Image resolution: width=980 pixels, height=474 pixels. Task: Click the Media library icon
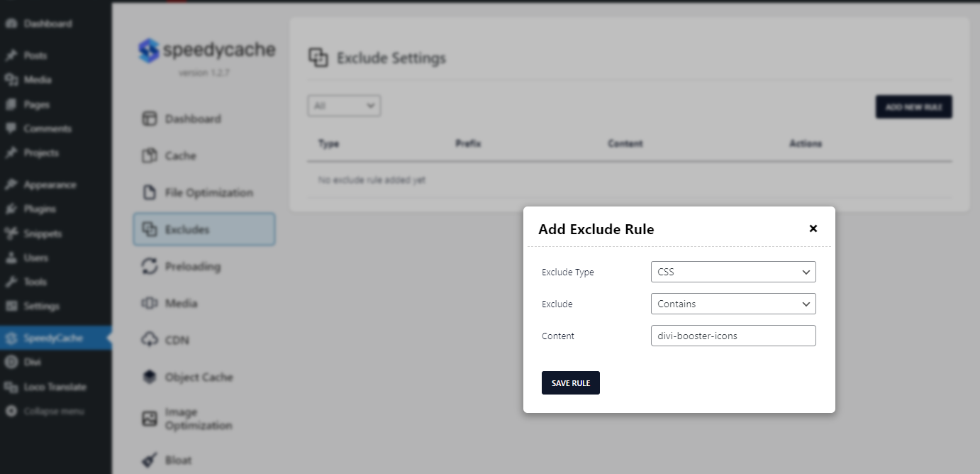pyautogui.click(x=11, y=79)
